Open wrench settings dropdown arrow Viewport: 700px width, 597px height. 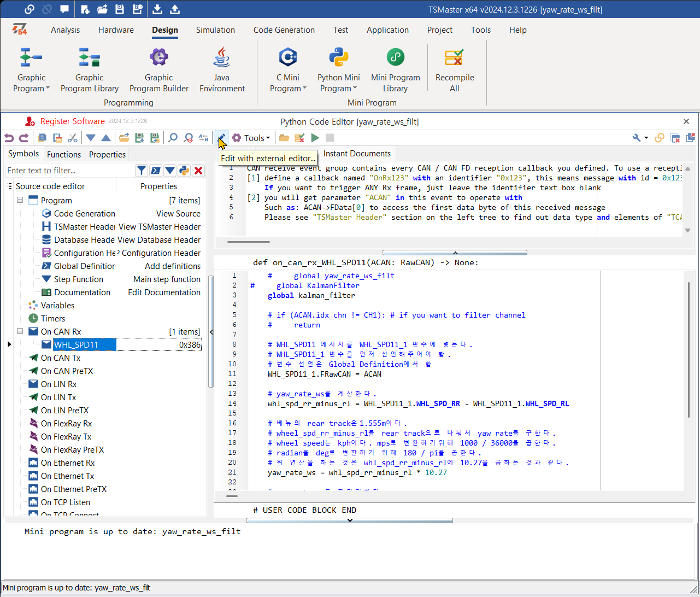click(646, 138)
